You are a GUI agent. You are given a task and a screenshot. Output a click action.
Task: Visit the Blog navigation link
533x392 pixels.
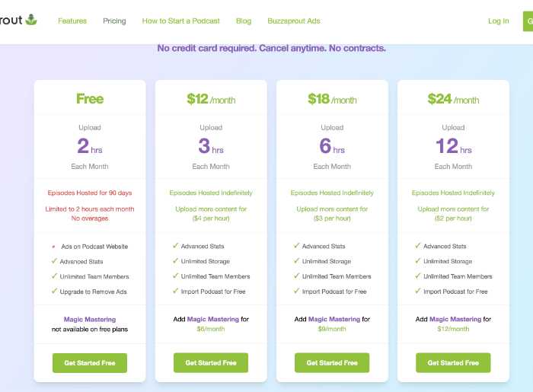(x=244, y=21)
